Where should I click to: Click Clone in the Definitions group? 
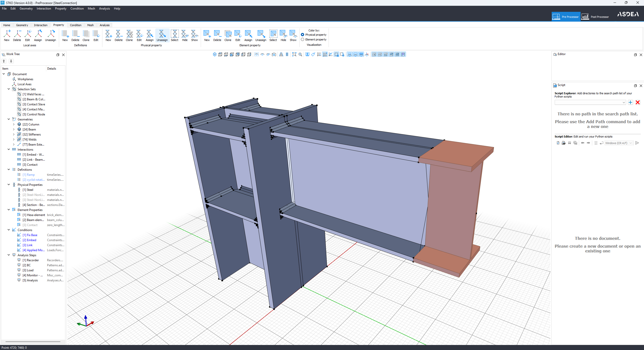point(86,36)
